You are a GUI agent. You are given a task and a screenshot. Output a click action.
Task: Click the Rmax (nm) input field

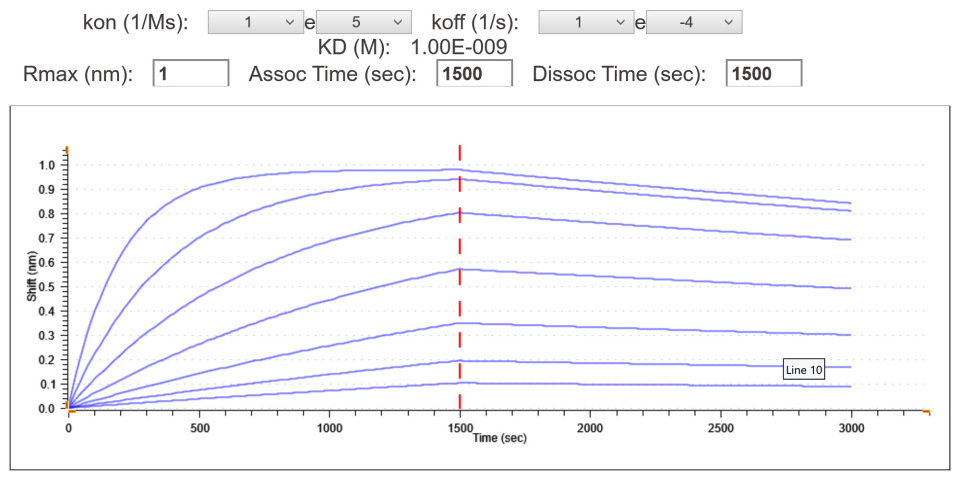pos(191,74)
